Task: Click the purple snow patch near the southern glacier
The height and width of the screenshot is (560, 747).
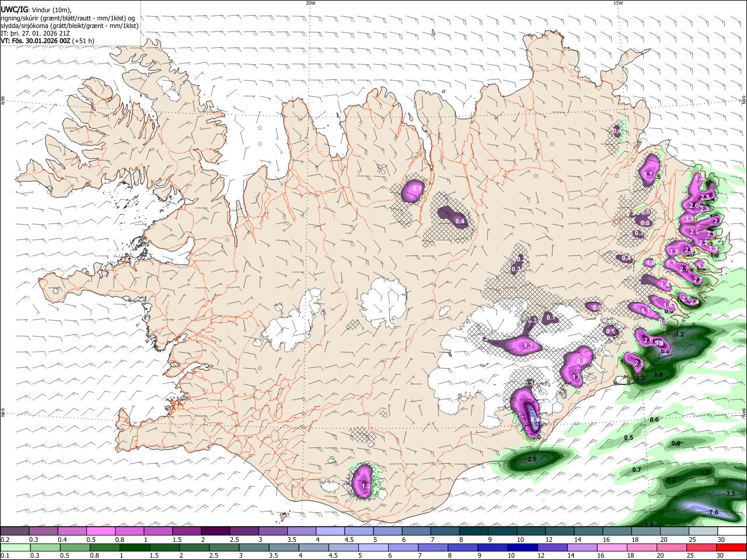Action: (x=363, y=482)
